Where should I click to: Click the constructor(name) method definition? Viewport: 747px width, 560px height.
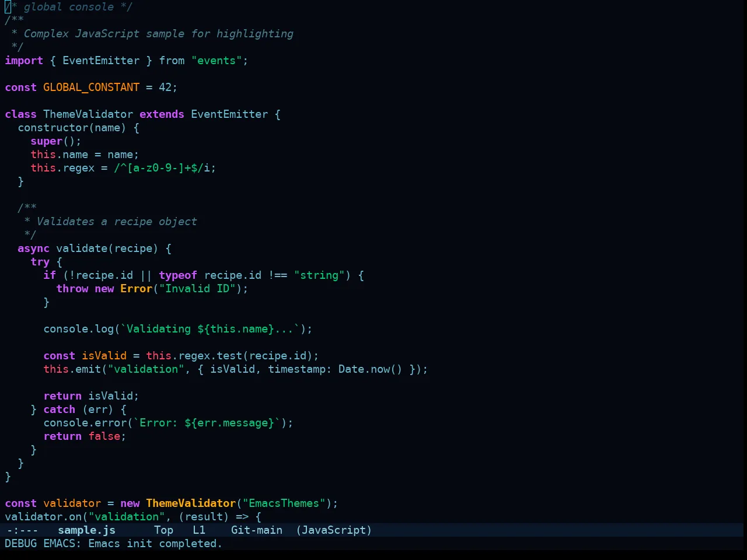[72, 128]
